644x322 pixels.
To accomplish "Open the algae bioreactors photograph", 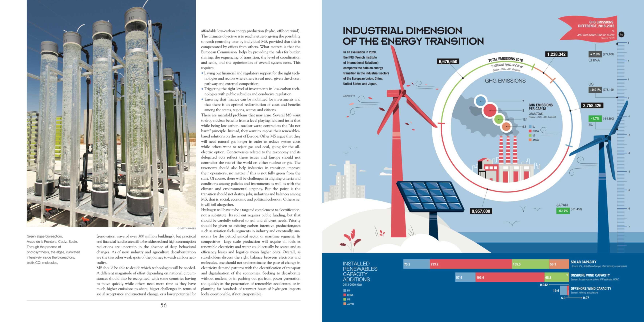I will [111, 113].
